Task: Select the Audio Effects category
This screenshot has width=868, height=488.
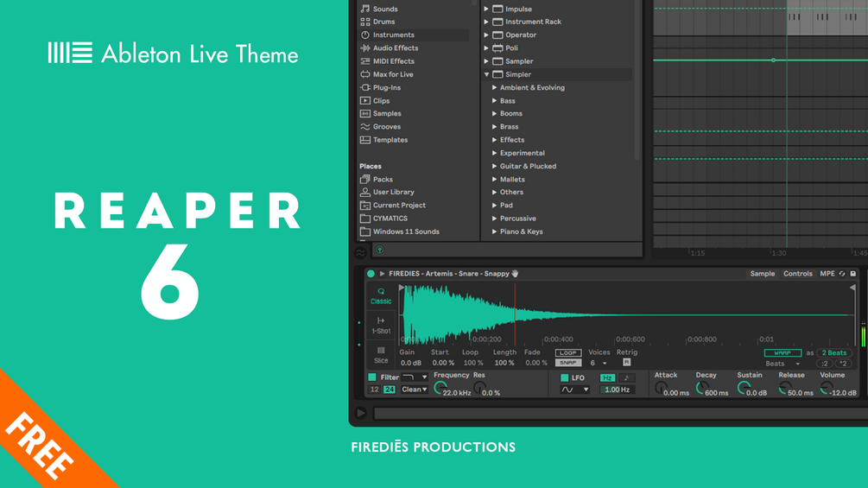Action: [390, 48]
